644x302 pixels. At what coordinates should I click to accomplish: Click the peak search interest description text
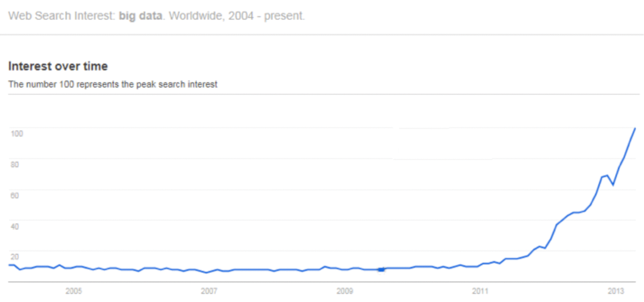click(113, 84)
